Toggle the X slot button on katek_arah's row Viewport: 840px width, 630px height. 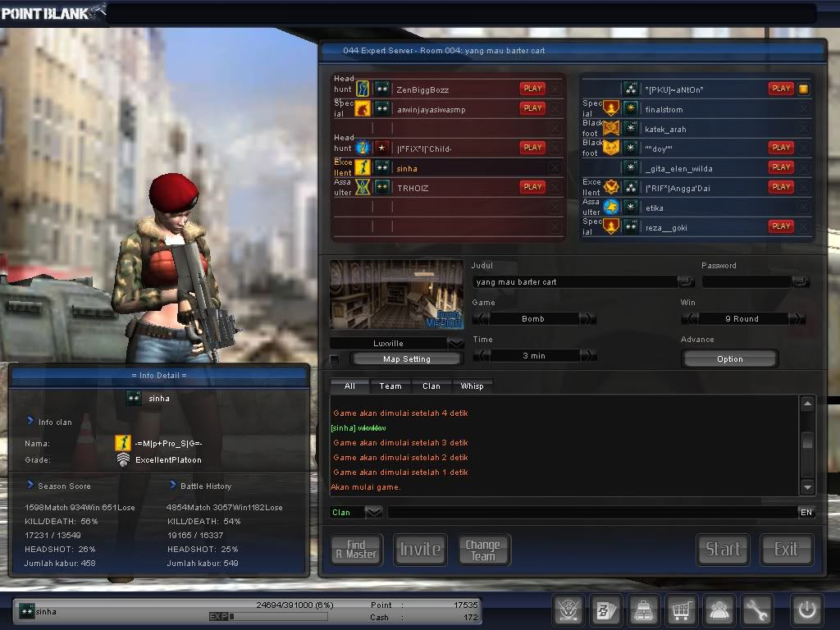[804, 129]
